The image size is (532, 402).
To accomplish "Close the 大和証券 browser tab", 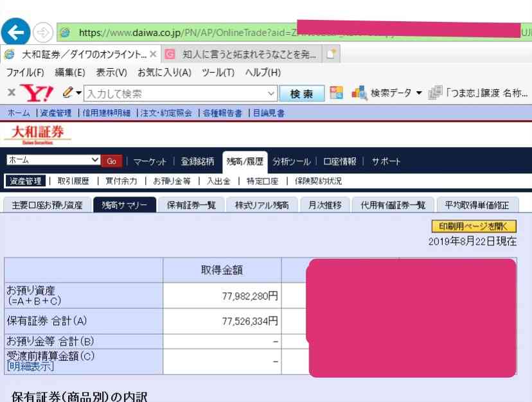I will click(153, 54).
